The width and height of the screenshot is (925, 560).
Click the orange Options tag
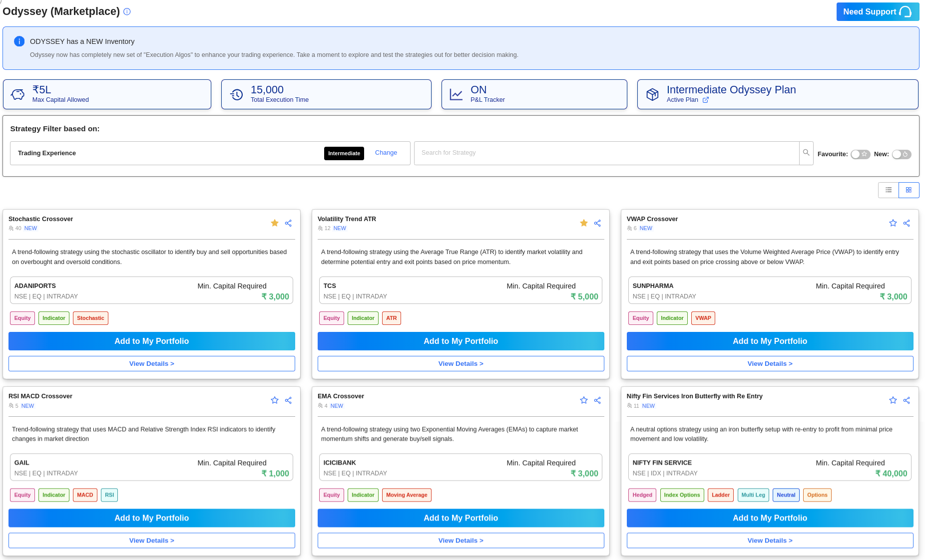click(817, 495)
